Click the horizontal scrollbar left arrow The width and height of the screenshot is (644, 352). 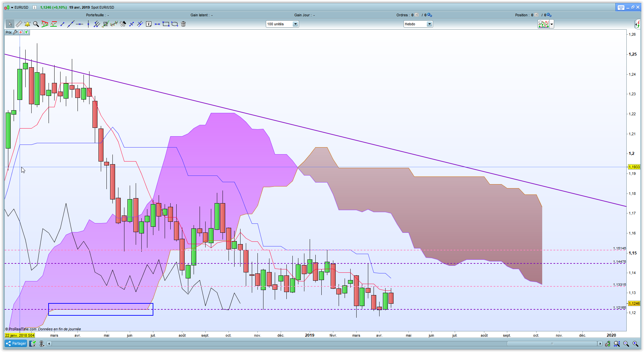(49, 344)
